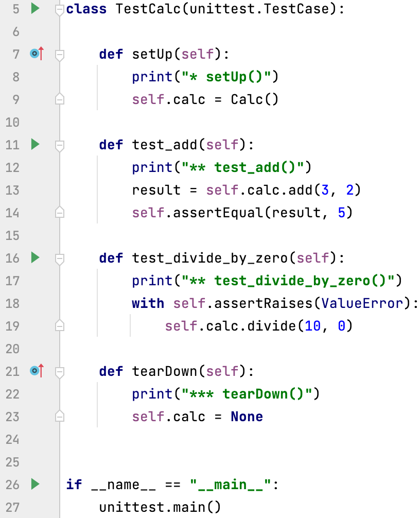Run TestCalc class via line 5 gutter arrow
Screen dimensions: 420x518
[36, 8]
